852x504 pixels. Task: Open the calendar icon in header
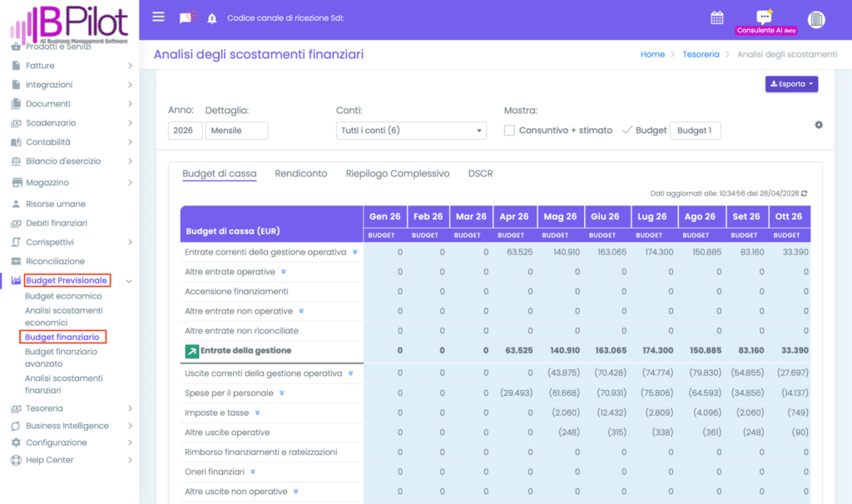tap(716, 17)
